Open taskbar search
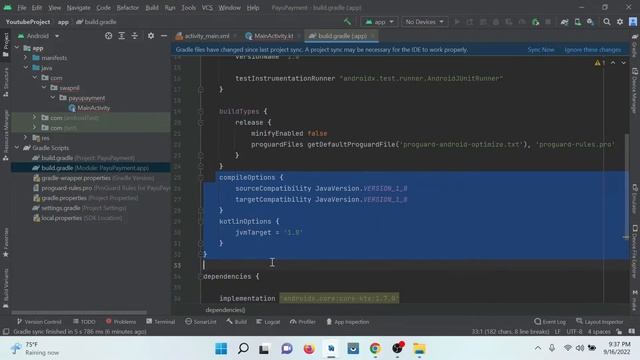Image resolution: width=640 pixels, height=360 pixels. [243, 349]
